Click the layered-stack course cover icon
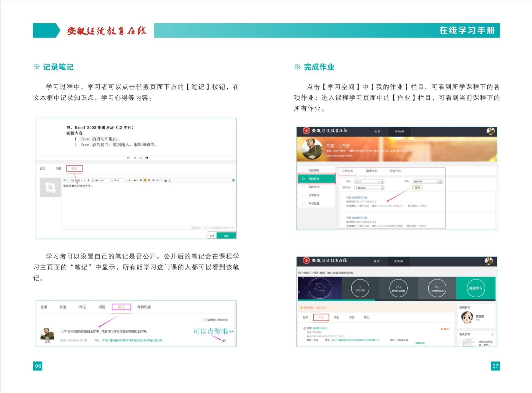Image resolution: width=532 pixels, height=393 pixels. (x=320, y=288)
